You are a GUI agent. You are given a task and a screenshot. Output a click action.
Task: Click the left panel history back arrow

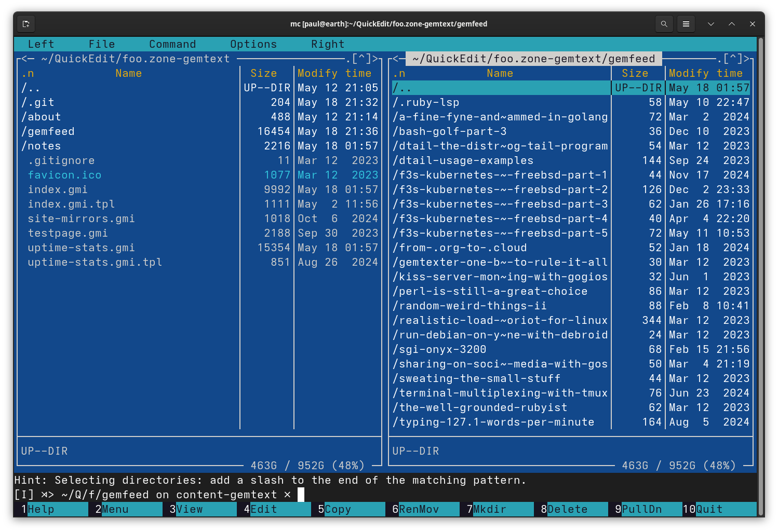(x=24, y=59)
